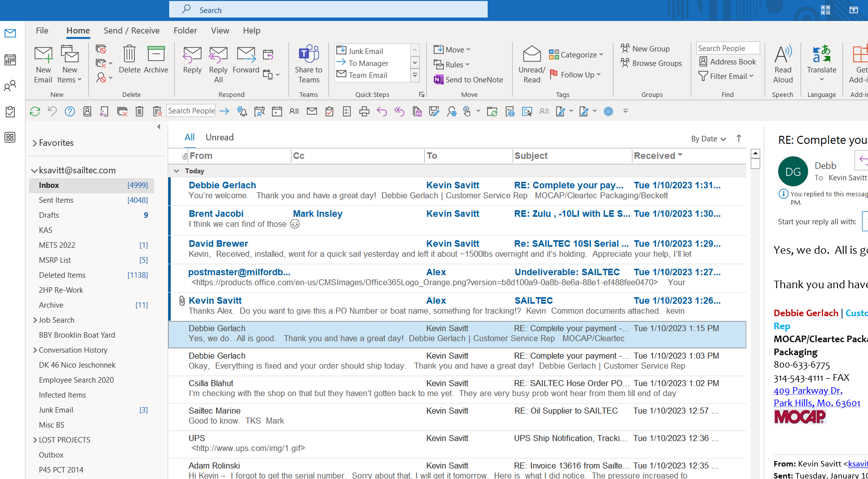Image resolution: width=868 pixels, height=479 pixels.
Task: Sort messages by the Subject column header
Action: click(x=573, y=156)
